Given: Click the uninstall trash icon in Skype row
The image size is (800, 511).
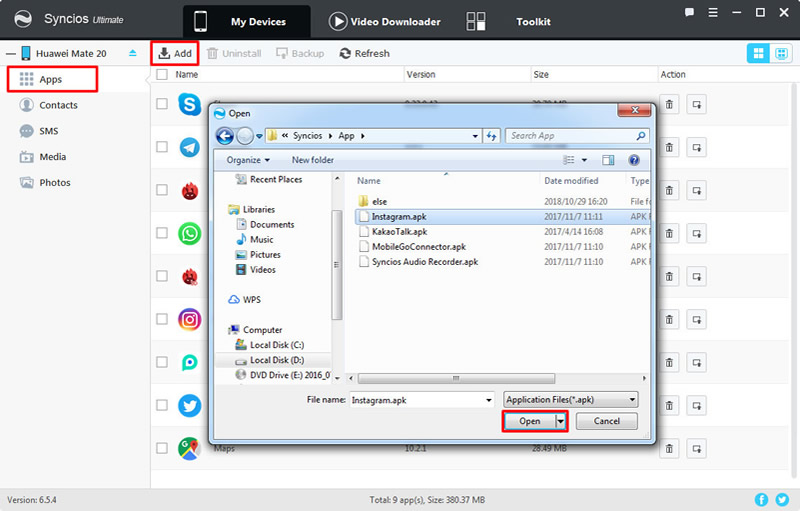Looking at the screenshot, I should coord(669,105).
